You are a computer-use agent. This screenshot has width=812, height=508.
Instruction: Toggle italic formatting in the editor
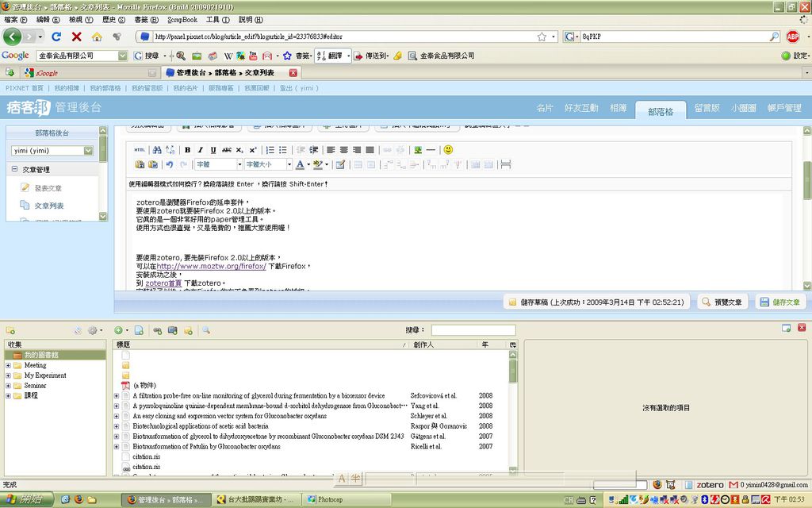coord(201,150)
